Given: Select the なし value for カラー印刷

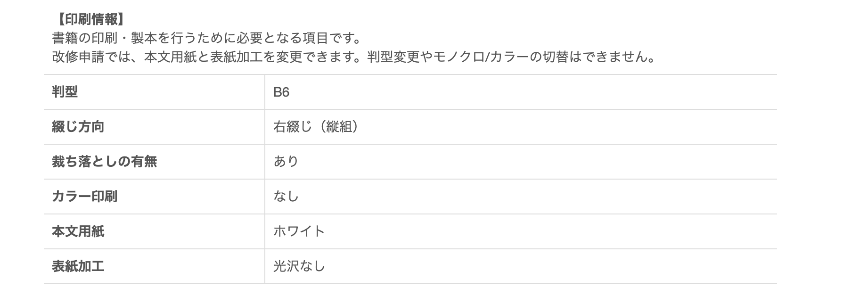Looking at the screenshot, I should (x=286, y=197).
